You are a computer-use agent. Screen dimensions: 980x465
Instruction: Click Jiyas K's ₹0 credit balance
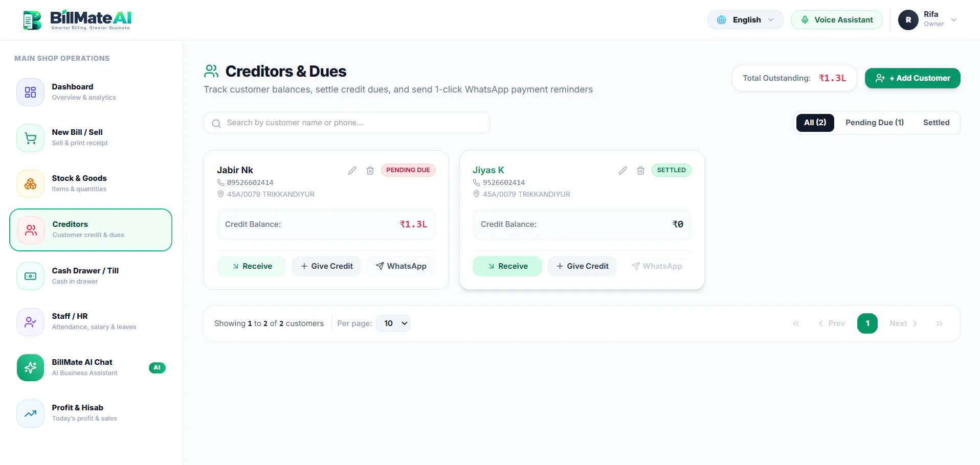pos(678,224)
